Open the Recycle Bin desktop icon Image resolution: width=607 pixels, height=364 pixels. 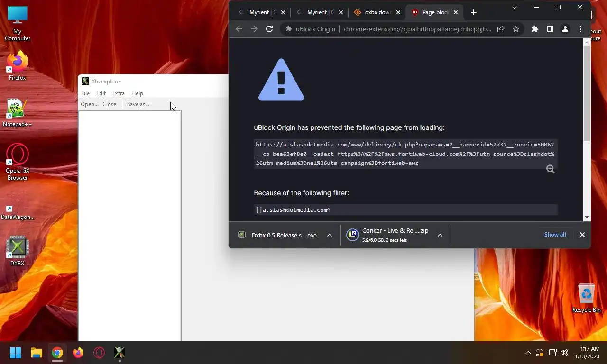pos(587,299)
